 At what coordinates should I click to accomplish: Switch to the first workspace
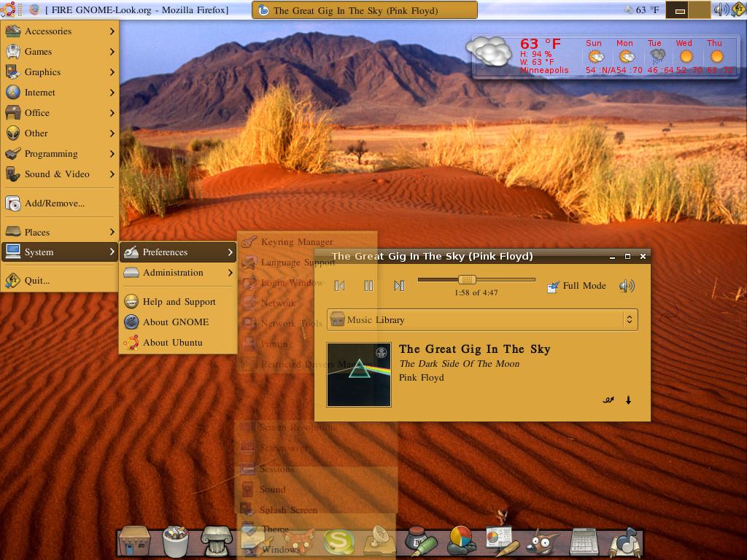coord(677,10)
